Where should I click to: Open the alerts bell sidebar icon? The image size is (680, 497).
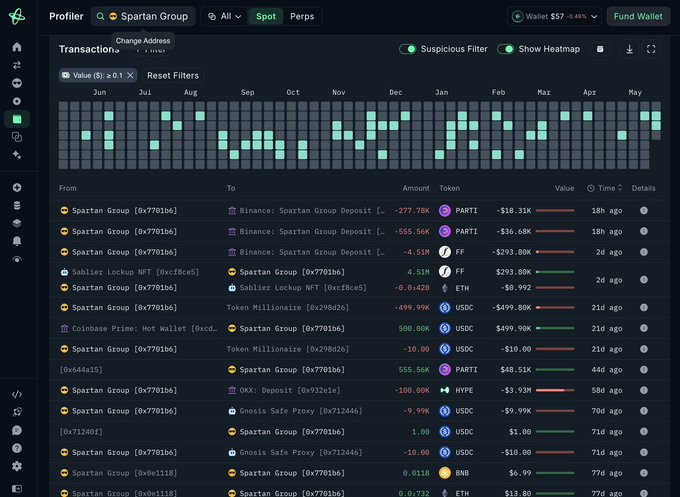tap(17, 241)
